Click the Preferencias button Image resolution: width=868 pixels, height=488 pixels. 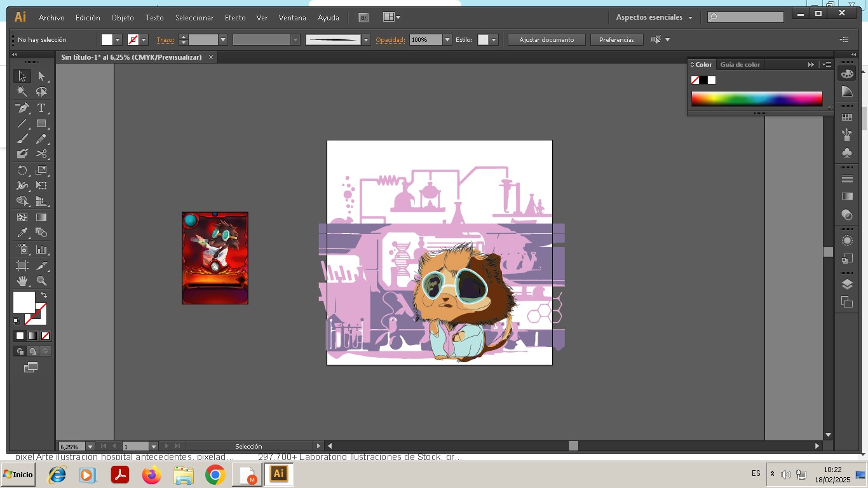[616, 40]
